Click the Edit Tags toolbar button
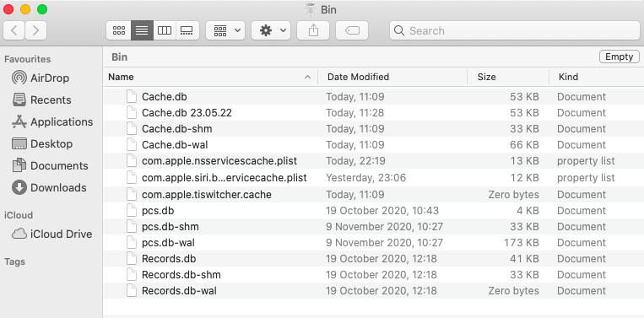Image resolution: width=644 pixels, height=318 pixels. click(x=352, y=30)
